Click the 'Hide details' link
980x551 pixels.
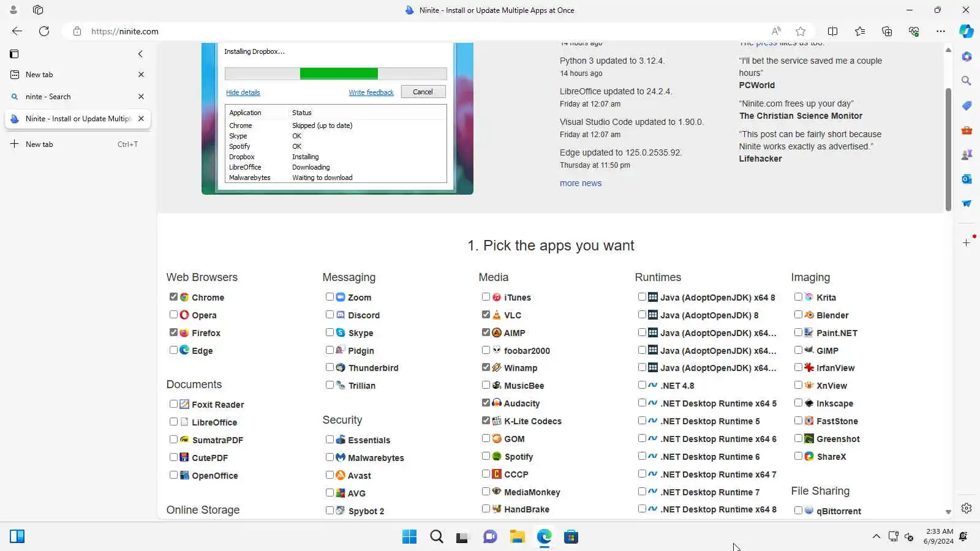coord(243,92)
